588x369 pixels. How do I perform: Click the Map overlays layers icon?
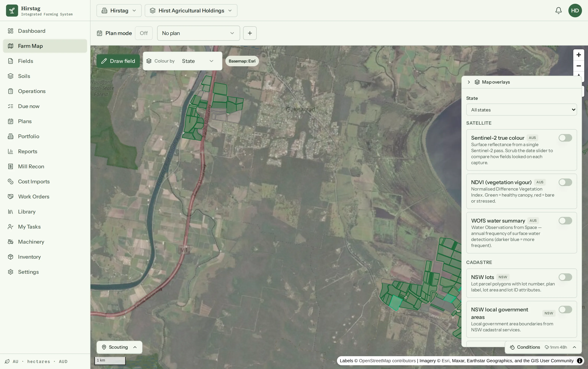pyautogui.click(x=477, y=82)
